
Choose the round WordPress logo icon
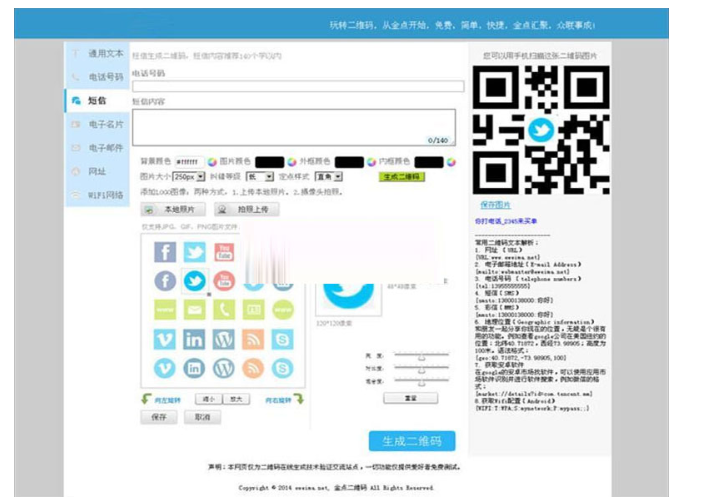pos(224,369)
